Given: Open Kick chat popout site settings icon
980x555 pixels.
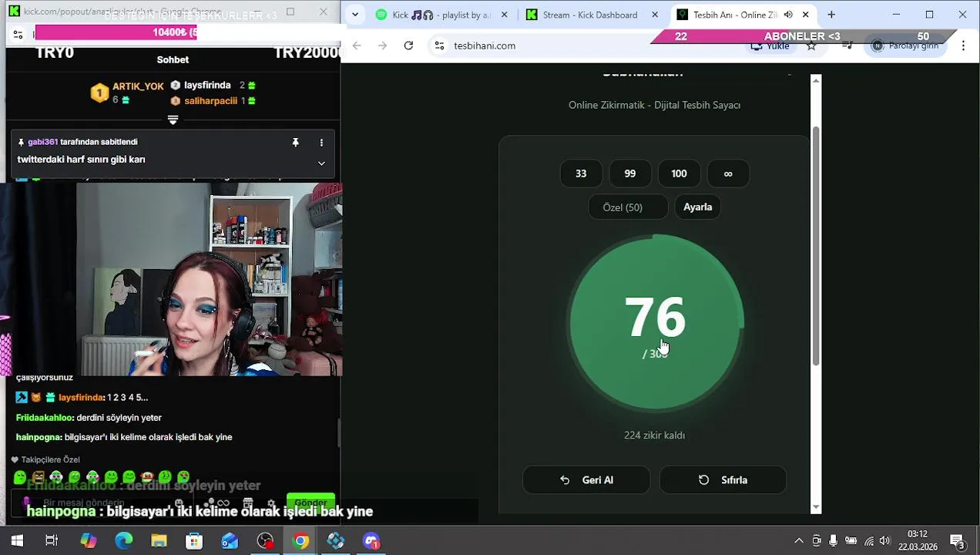Looking at the screenshot, I should [18, 35].
